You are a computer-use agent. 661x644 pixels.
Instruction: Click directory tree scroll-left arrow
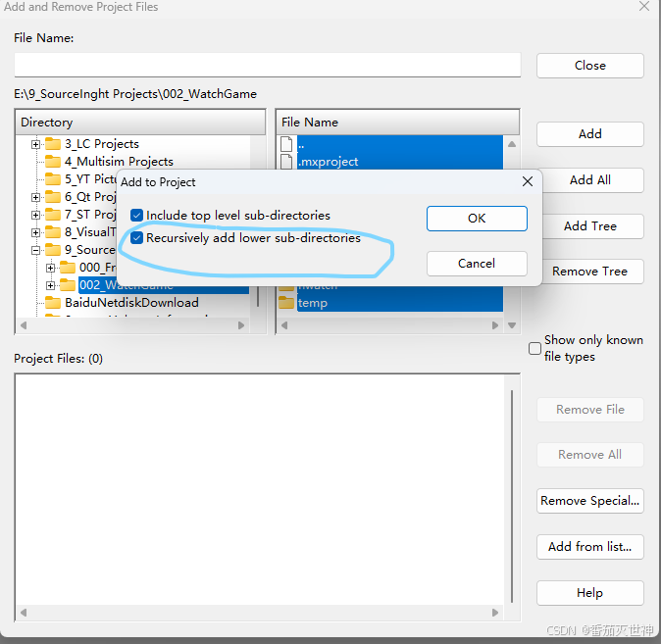24,325
